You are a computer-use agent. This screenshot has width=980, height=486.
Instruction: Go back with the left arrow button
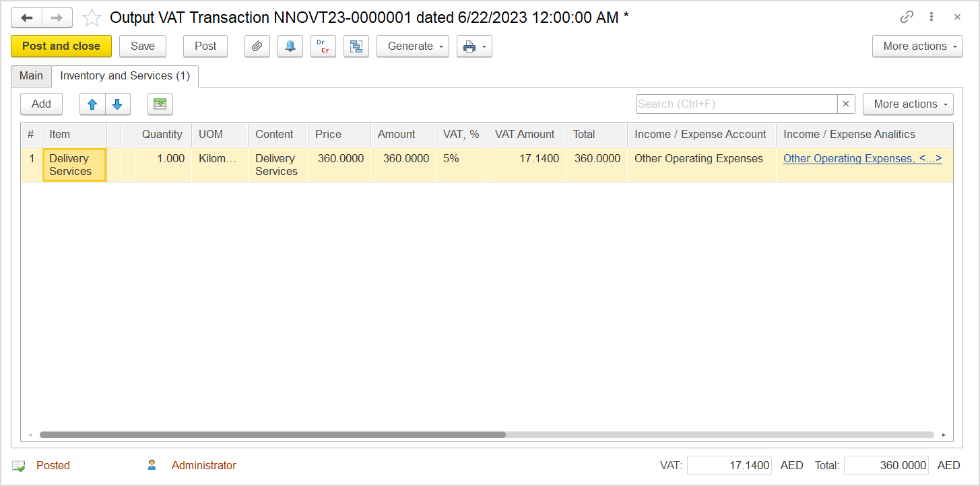26,18
